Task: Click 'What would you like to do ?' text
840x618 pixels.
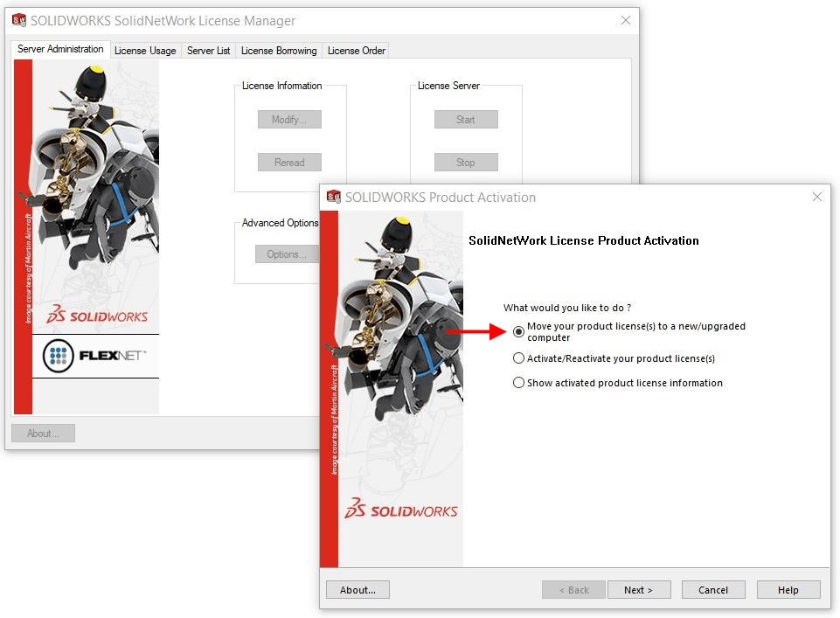Action: tap(566, 308)
